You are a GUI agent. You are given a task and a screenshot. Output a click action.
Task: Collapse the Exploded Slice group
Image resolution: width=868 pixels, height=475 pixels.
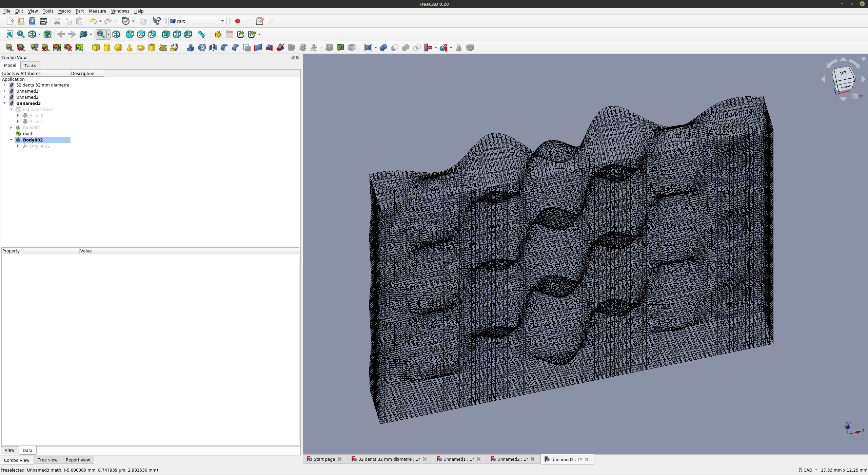[11, 109]
